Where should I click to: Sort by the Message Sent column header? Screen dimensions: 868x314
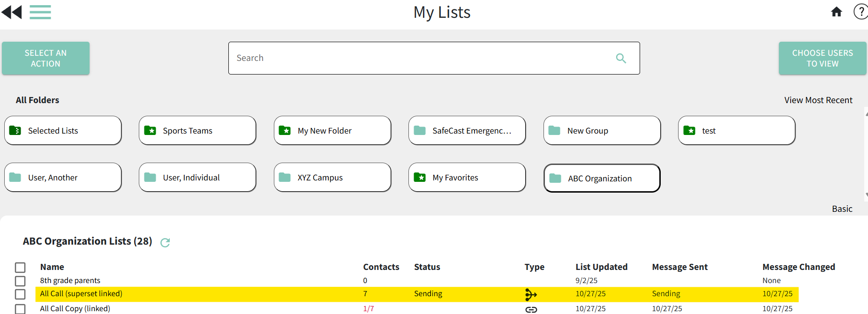(x=680, y=267)
